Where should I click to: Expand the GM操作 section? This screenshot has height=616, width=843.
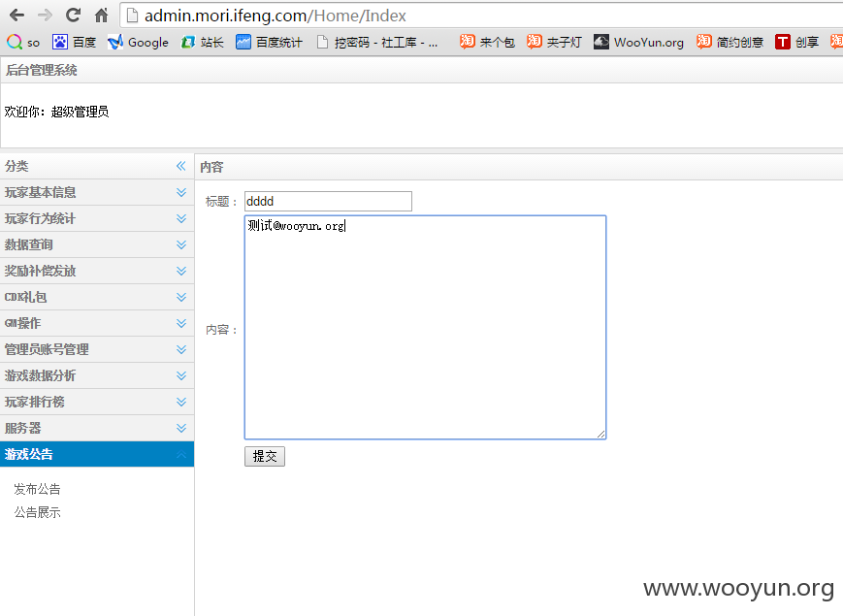(97, 323)
